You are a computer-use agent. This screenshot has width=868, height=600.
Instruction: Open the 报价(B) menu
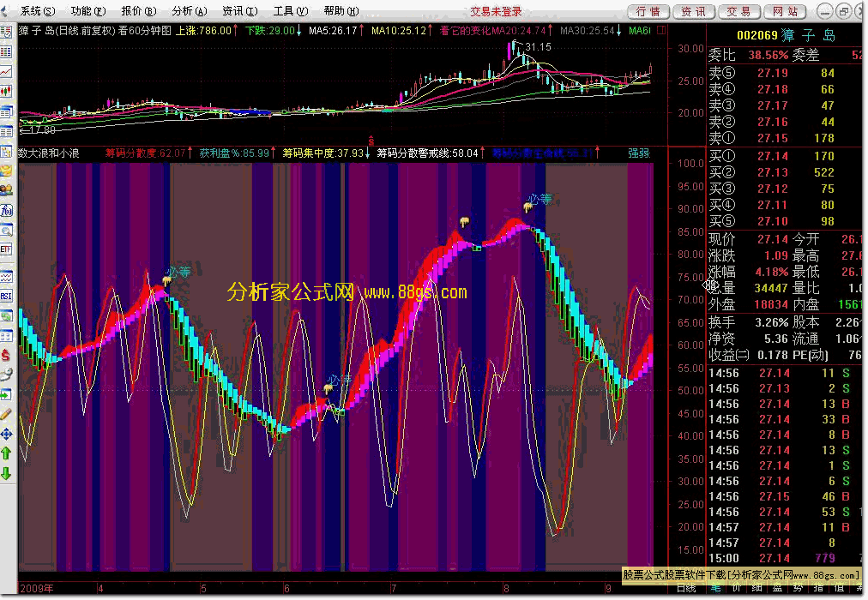138,11
